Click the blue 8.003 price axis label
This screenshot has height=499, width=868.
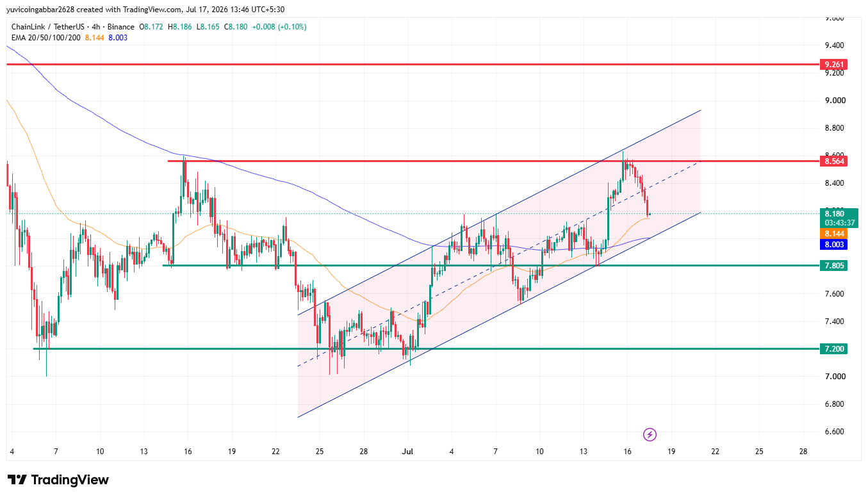pyautogui.click(x=833, y=245)
